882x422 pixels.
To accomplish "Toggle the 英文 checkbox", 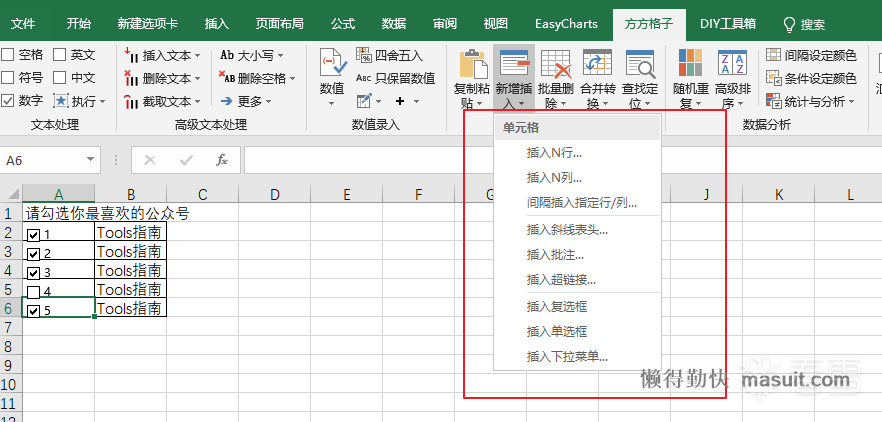I will [60, 55].
